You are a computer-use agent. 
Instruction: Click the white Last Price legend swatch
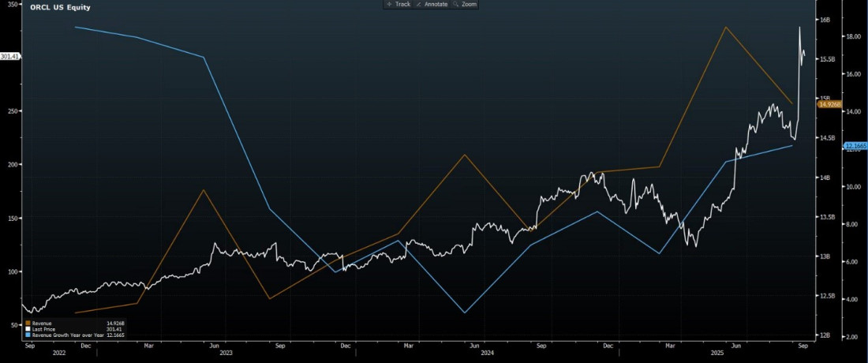coord(28,329)
